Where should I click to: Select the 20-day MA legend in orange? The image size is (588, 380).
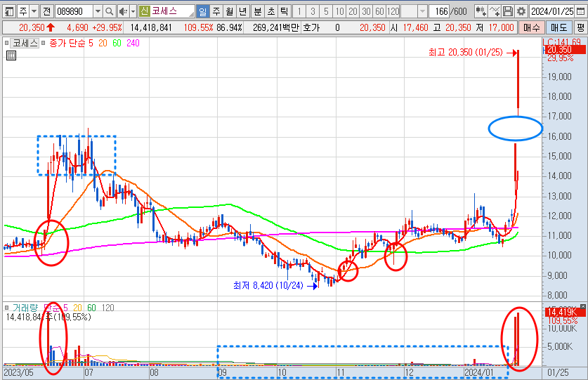[103, 43]
